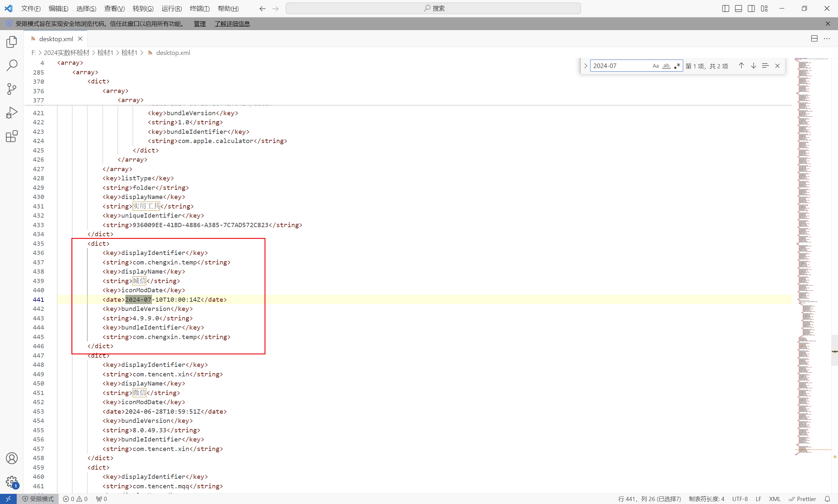Toggle Use Regular Expression in find widget
Screen dimensions: 838x504
(x=677, y=65)
